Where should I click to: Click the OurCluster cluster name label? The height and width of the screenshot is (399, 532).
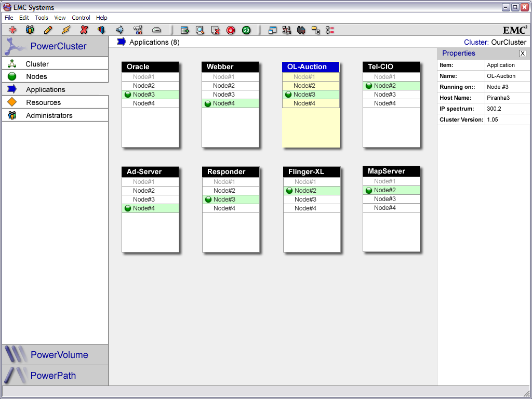(509, 43)
